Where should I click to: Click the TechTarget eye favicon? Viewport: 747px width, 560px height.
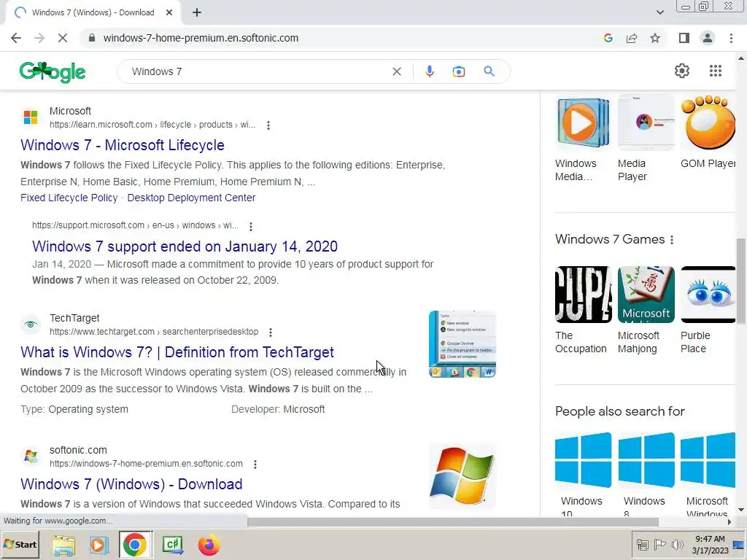pos(31,324)
